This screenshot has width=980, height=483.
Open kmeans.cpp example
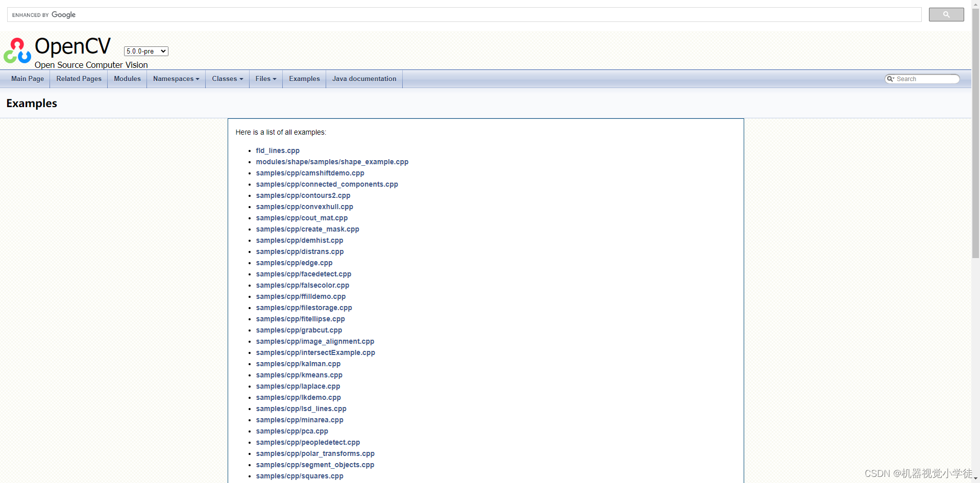[300, 375]
